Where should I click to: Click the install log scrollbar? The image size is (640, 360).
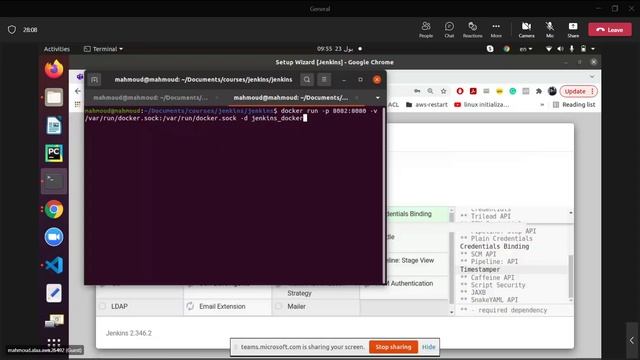[571, 276]
